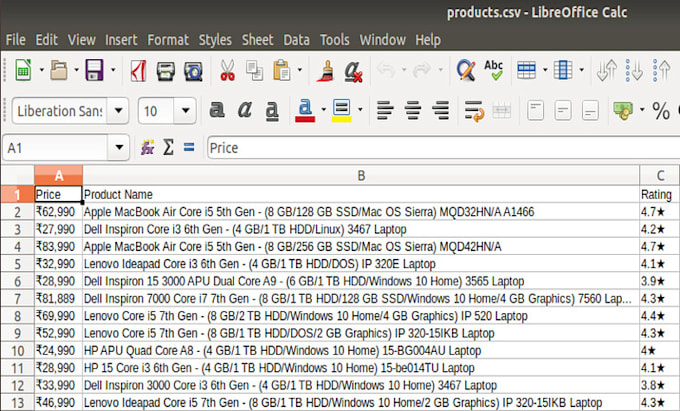This screenshot has width=680, height=411.
Task: Export directly as PDF icon
Action: coord(138,70)
